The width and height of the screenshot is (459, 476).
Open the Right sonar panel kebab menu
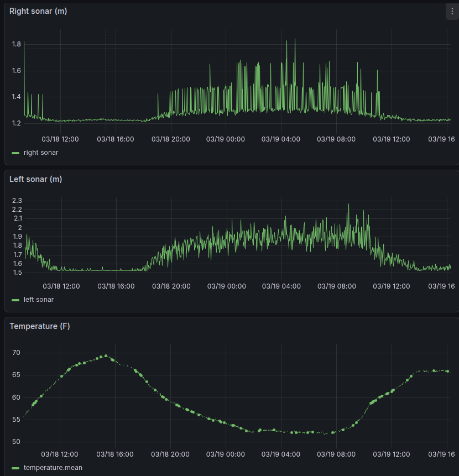coord(452,11)
